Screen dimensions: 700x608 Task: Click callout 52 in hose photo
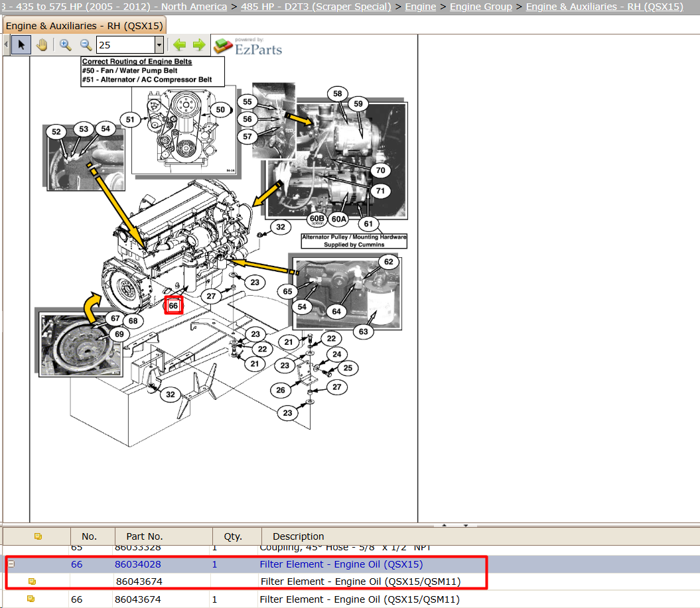pyautogui.click(x=56, y=132)
